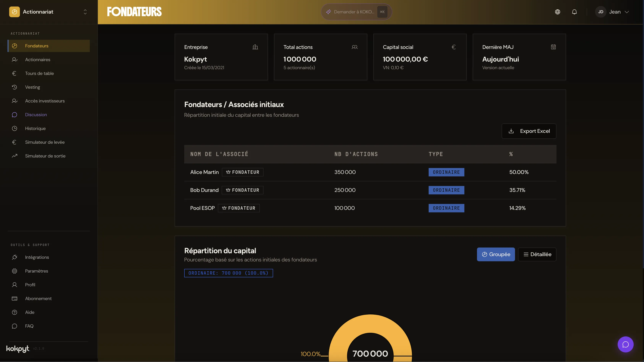
Task: Switch chart to Détaillée view
Action: click(537, 254)
